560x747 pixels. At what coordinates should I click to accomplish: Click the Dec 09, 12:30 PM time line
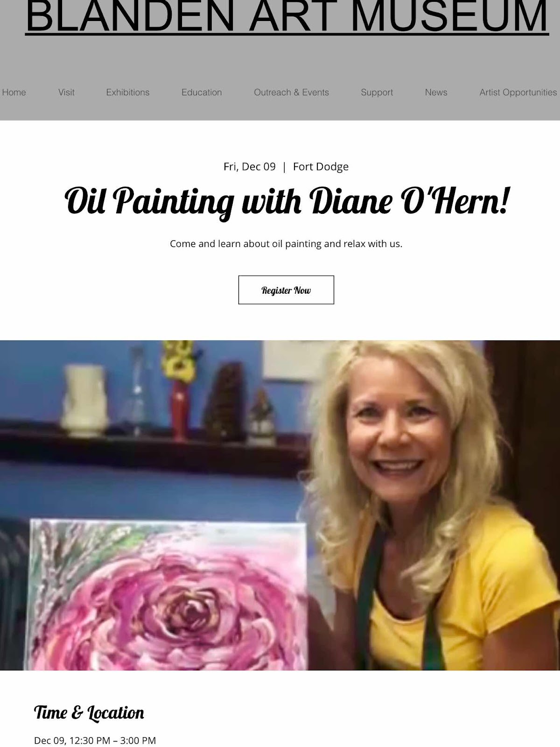click(x=95, y=740)
